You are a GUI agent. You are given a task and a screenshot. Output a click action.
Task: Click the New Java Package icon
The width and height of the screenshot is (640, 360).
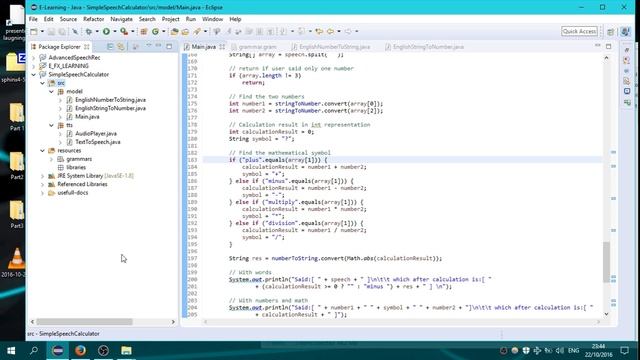144,31
